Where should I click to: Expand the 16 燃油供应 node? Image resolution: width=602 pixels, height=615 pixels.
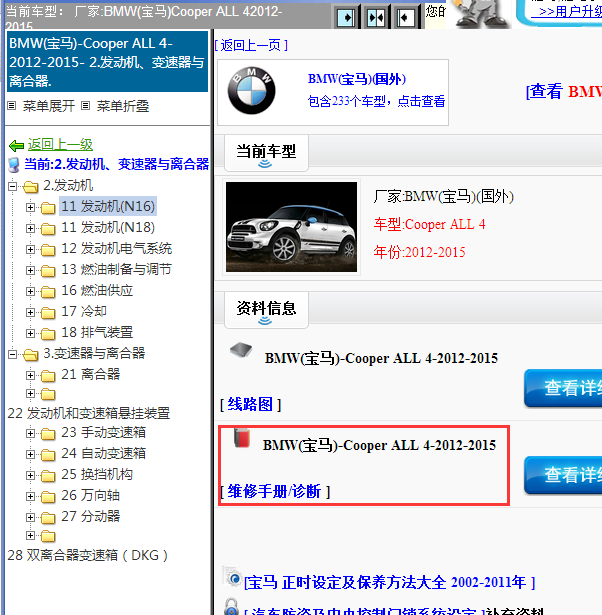click(x=30, y=291)
